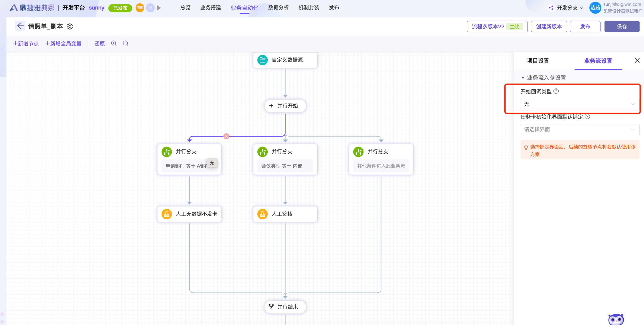Click the plus icon on 并行开始

click(x=271, y=106)
